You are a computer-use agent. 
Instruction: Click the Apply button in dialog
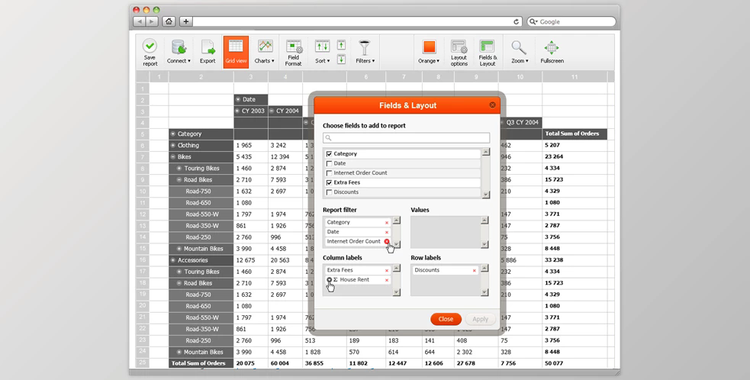coord(480,319)
